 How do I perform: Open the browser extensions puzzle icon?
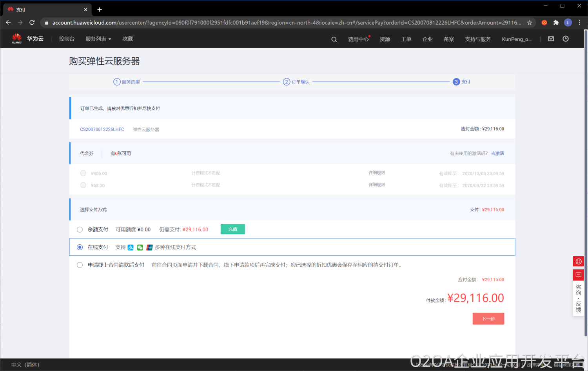556,23
